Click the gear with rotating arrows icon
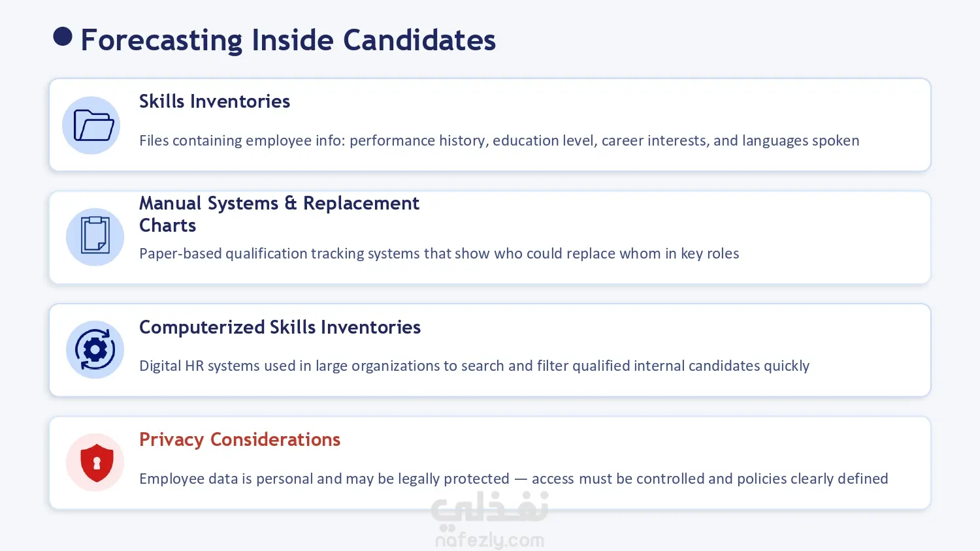 click(95, 350)
